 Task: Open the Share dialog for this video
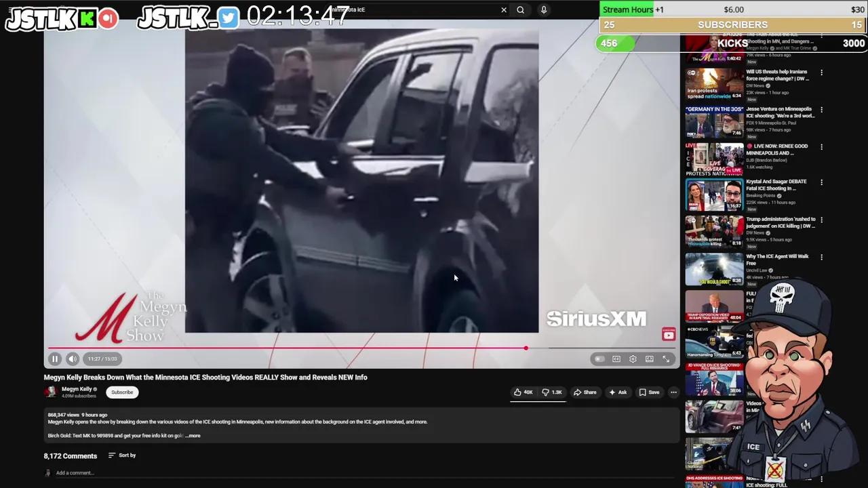point(585,392)
